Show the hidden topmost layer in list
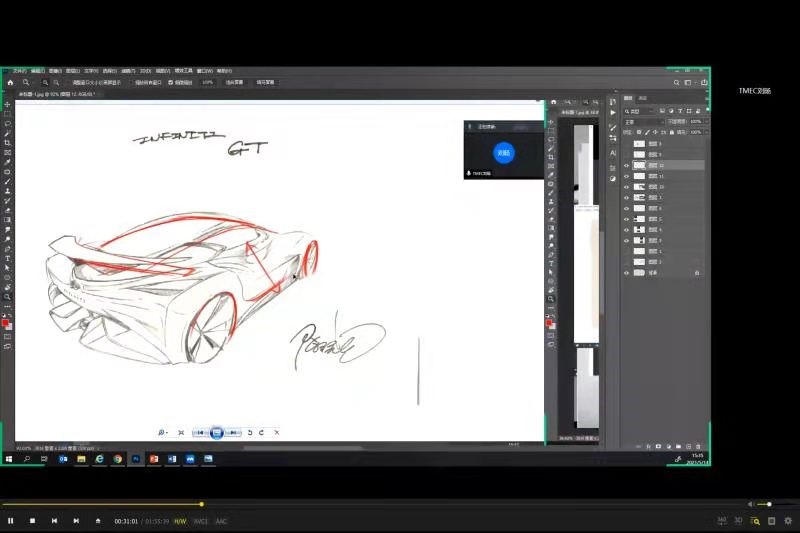The image size is (800, 533). tap(627, 144)
